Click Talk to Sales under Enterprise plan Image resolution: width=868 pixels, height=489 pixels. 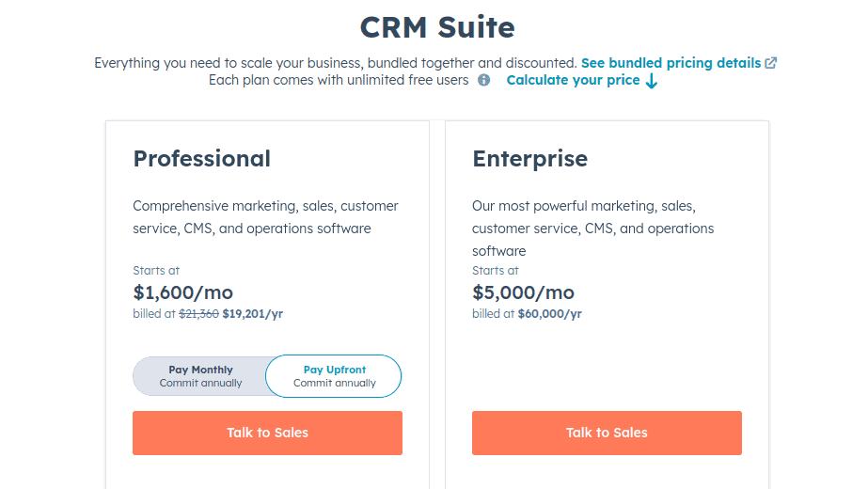607,434
